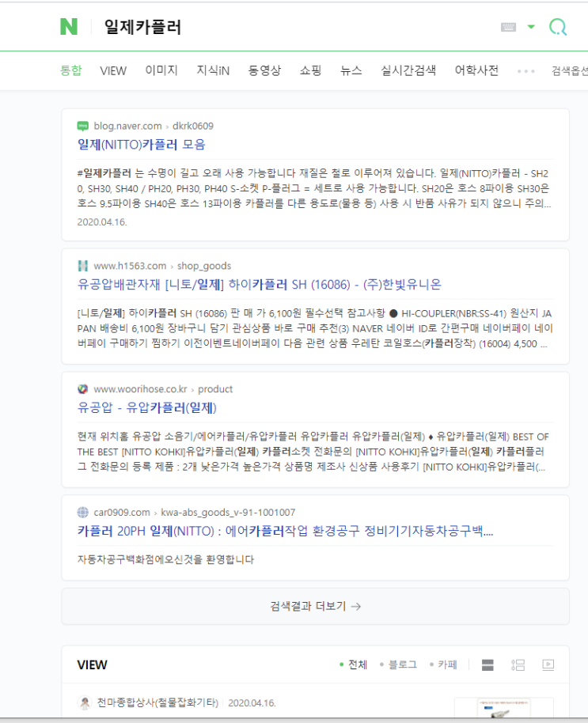Expand more tabs with three dots
The width and height of the screenshot is (588, 723).
(525, 71)
